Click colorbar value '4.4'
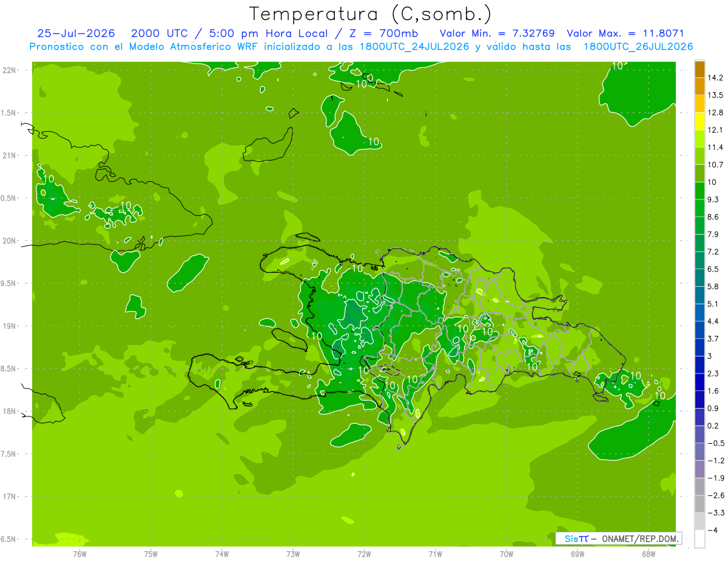Image resolution: width=728 pixels, height=562 pixels. click(713, 321)
